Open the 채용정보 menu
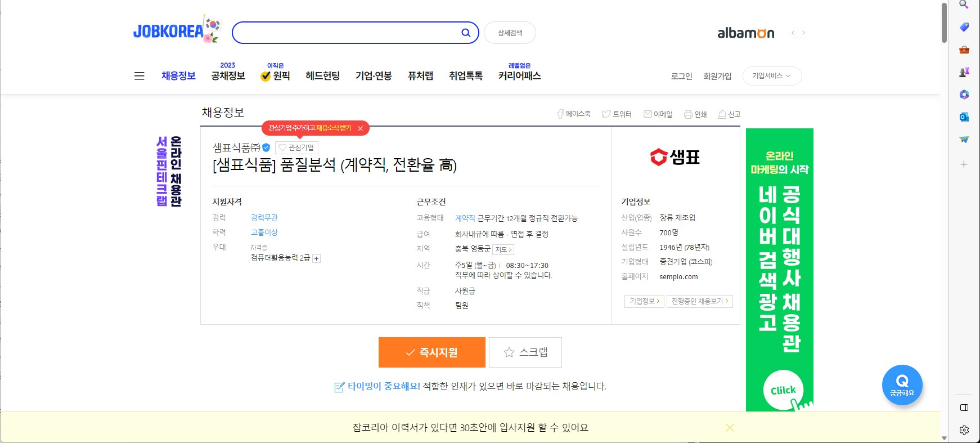 click(x=178, y=76)
